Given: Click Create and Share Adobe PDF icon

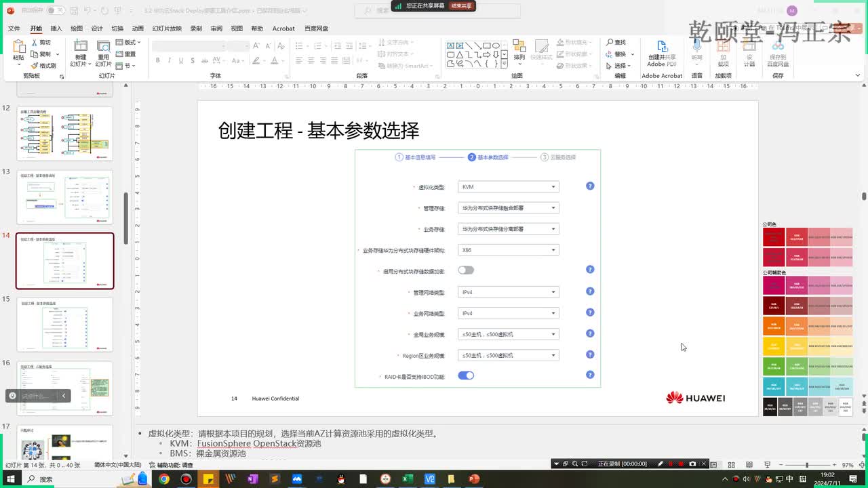Looking at the screenshot, I should pos(662,45).
